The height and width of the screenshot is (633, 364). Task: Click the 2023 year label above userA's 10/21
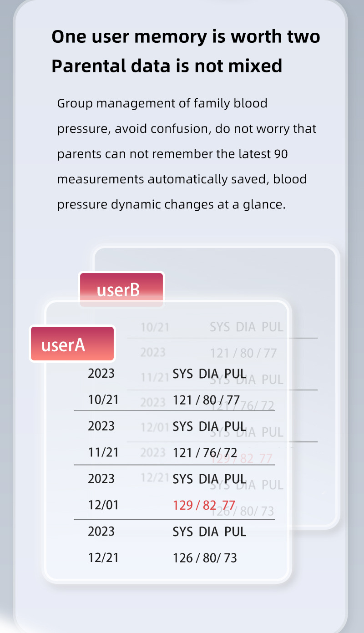pyautogui.click(x=101, y=374)
